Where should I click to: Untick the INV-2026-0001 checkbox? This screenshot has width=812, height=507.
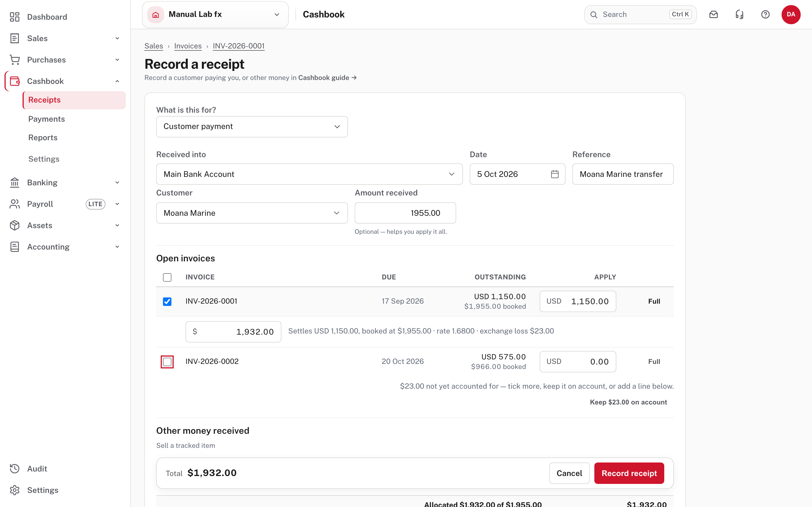[x=167, y=301]
